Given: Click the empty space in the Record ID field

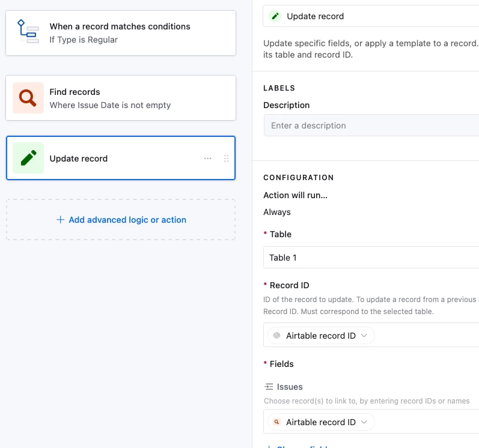Looking at the screenshot, I should [x=427, y=336].
